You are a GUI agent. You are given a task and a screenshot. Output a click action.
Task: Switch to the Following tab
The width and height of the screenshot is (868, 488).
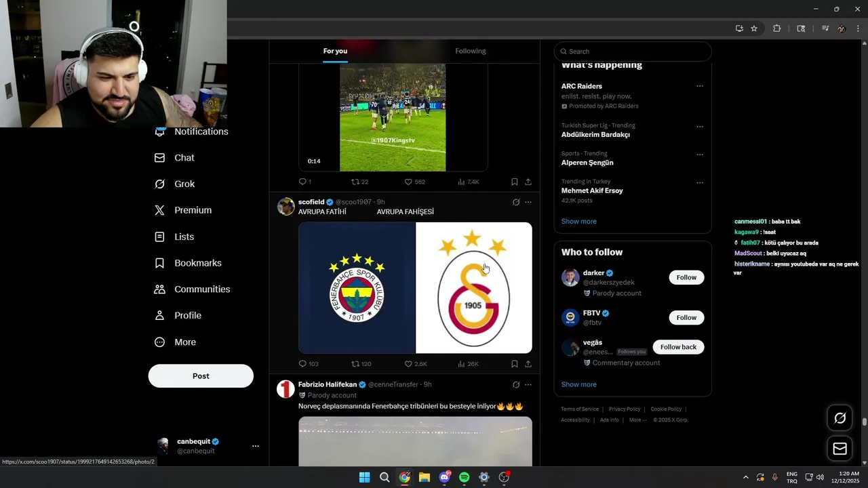click(x=471, y=51)
